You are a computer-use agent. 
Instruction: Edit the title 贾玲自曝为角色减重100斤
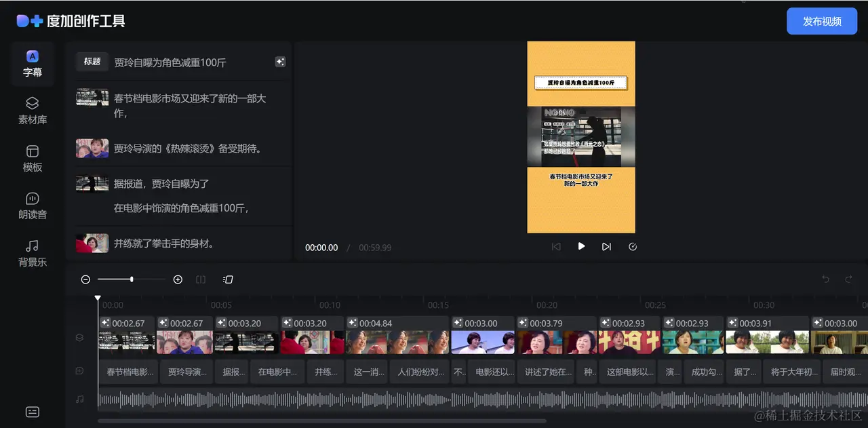pos(170,62)
